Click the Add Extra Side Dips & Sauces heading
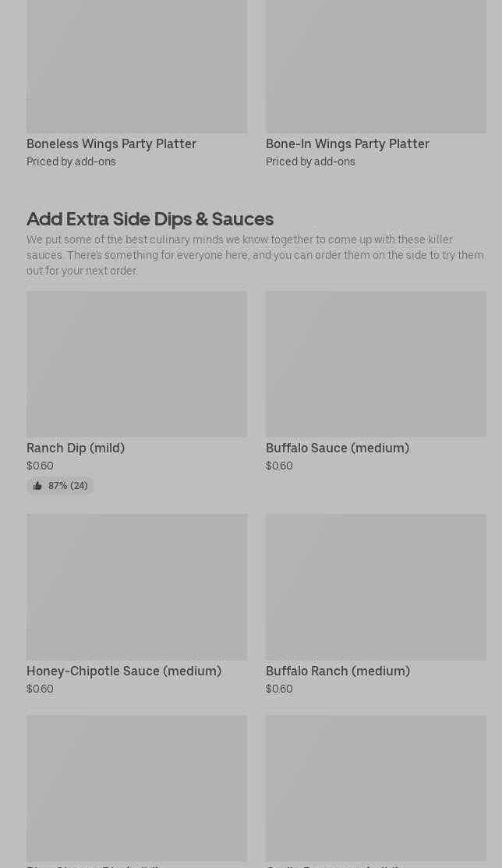Screen dimensions: 502x868 pos(150,219)
